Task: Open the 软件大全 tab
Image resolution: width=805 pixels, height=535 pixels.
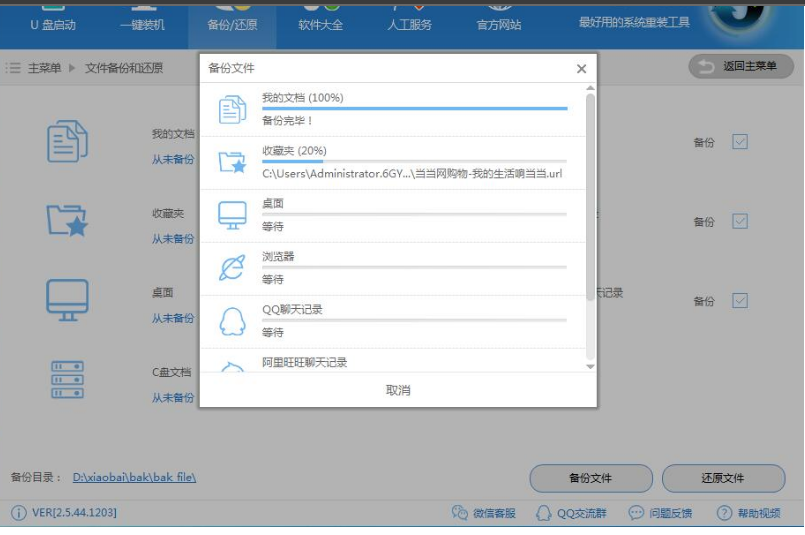Action: click(x=322, y=25)
